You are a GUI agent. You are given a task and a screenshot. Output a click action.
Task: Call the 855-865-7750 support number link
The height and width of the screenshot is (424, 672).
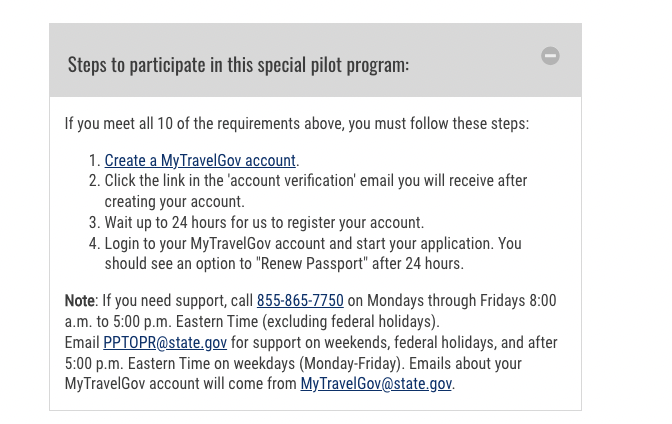[300, 301]
